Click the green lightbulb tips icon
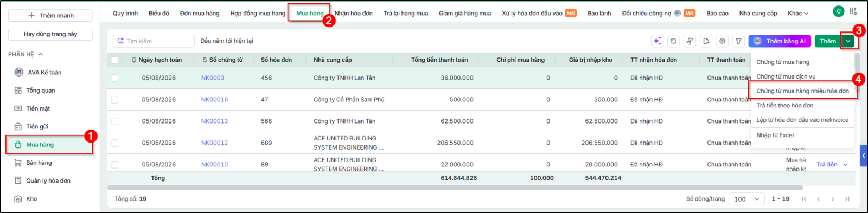 [839, 11]
